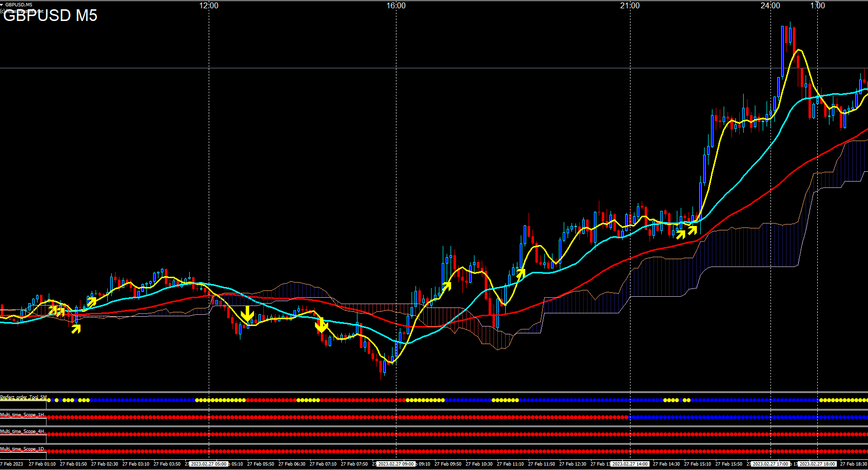
Task: Select the 2023.02.27 05:00 time-axis marker
Action: pos(208,464)
